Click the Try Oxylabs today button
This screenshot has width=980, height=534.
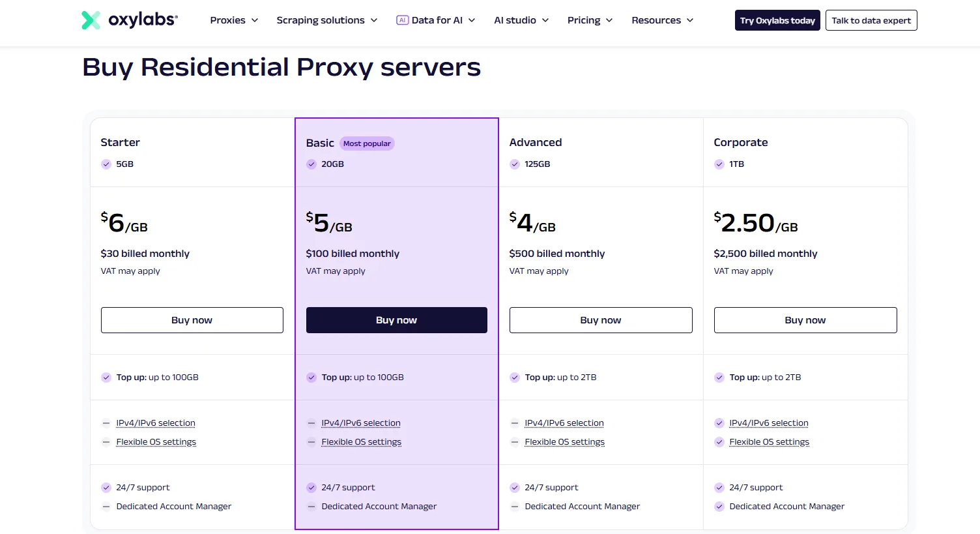coord(777,20)
